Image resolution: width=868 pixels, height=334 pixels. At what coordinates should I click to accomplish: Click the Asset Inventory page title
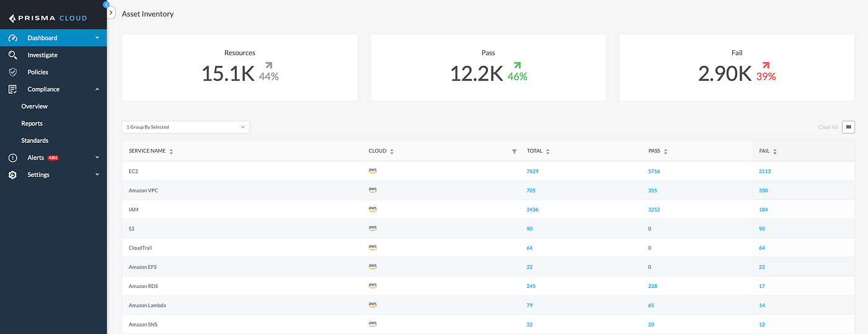coord(148,14)
